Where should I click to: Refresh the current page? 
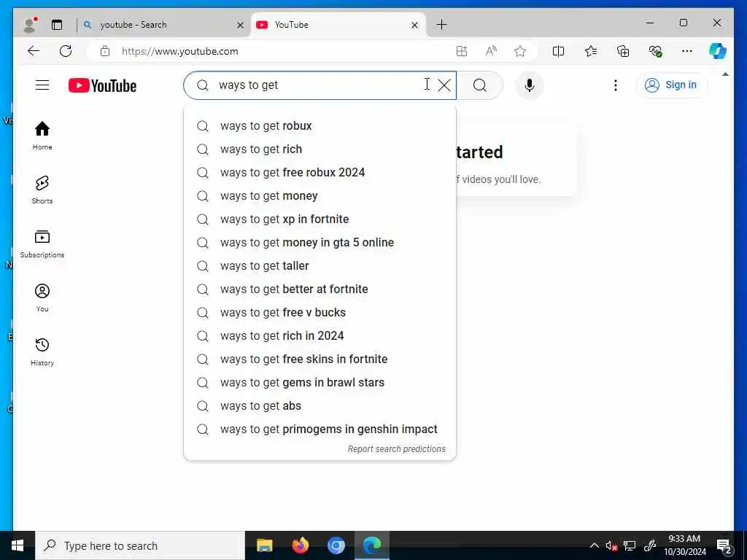pos(66,51)
